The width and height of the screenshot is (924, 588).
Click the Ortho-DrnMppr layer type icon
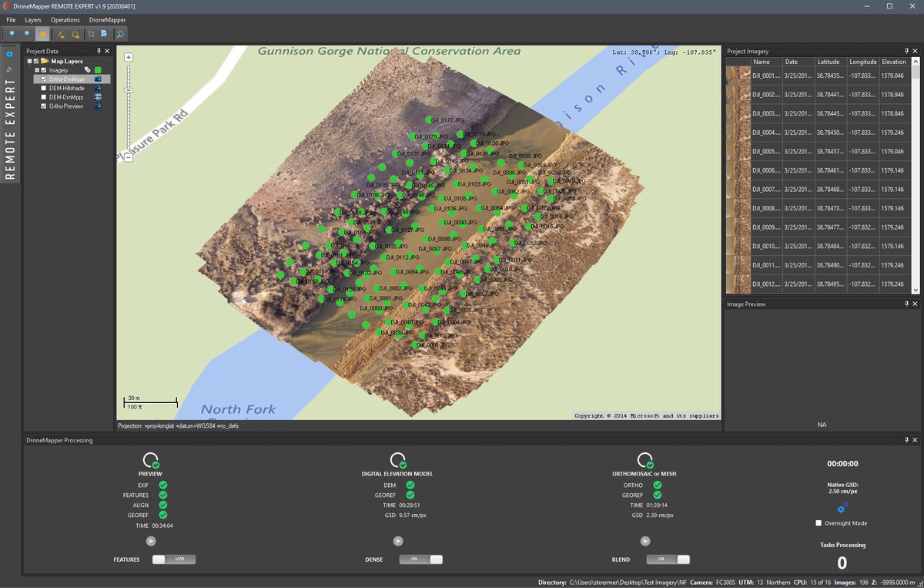pos(98,79)
